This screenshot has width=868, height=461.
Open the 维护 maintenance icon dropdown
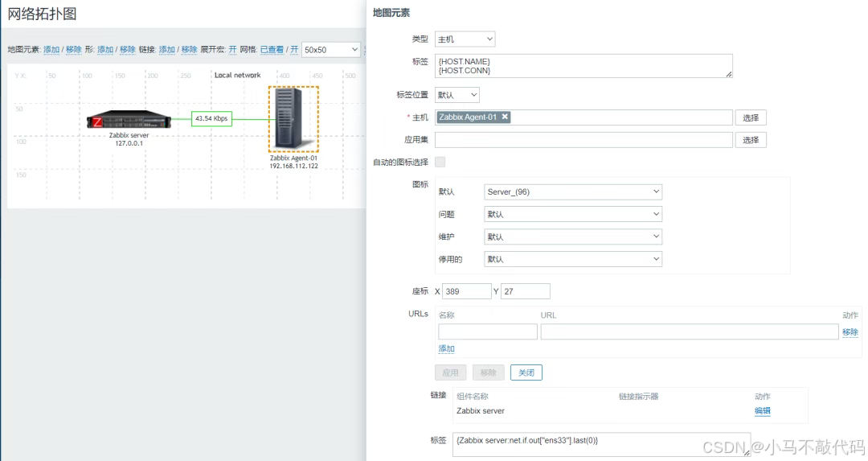click(x=573, y=237)
